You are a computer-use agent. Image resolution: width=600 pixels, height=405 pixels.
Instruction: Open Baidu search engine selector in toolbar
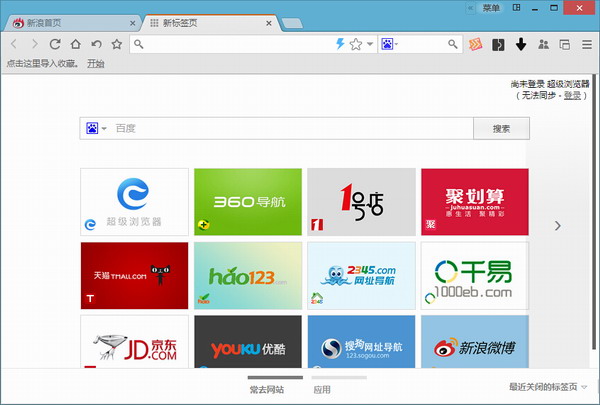[390, 44]
